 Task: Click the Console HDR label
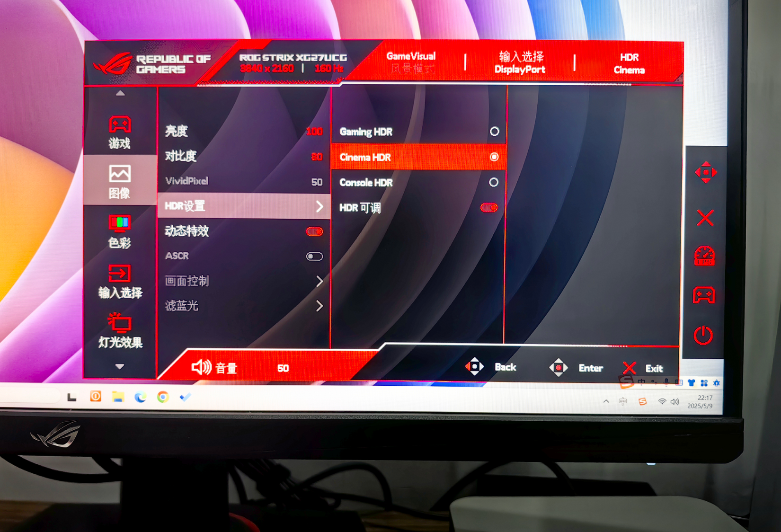(x=366, y=182)
